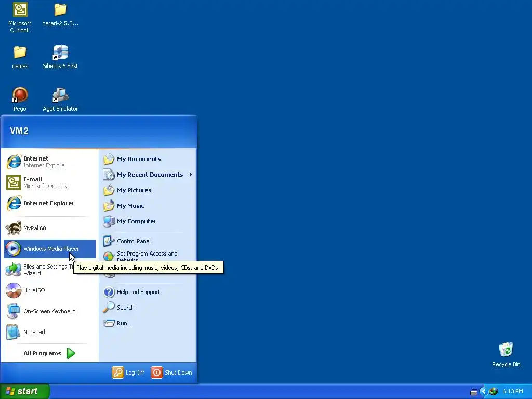The width and height of the screenshot is (532, 399).
Task: Open Control Panel
Action: click(148, 241)
